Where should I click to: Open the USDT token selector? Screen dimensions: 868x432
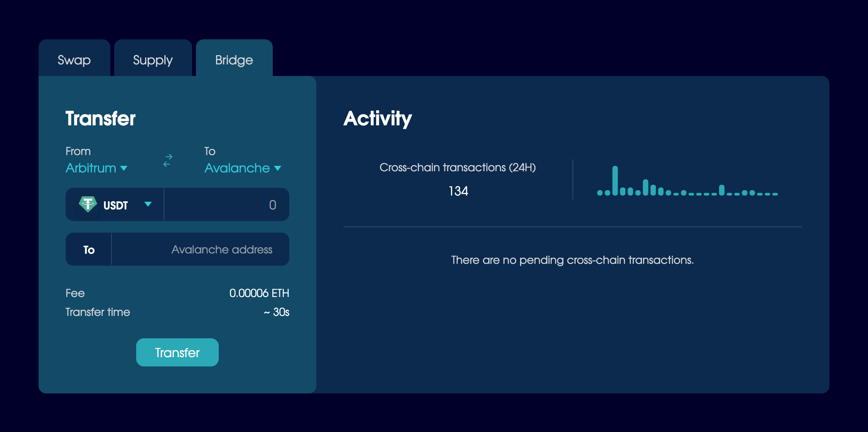coord(116,205)
